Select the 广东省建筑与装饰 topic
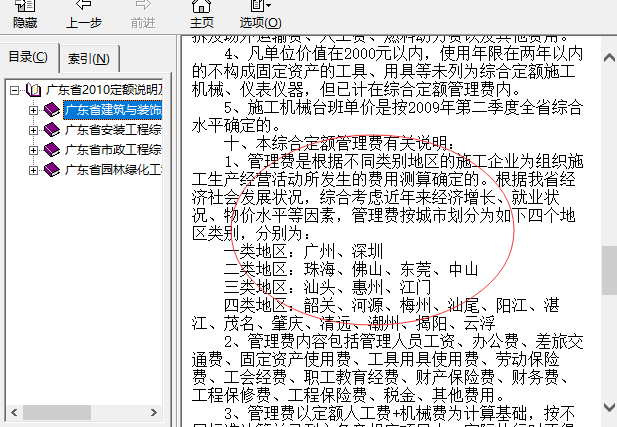 click(x=113, y=110)
